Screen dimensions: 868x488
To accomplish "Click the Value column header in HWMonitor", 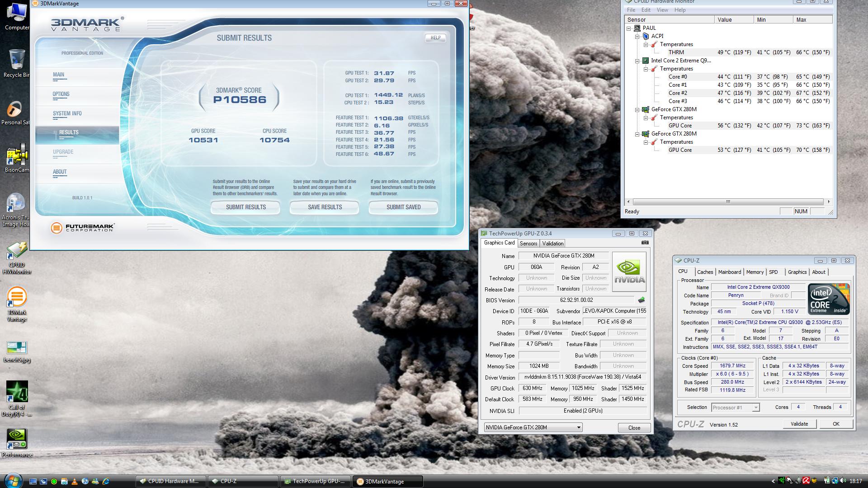I will coord(734,20).
